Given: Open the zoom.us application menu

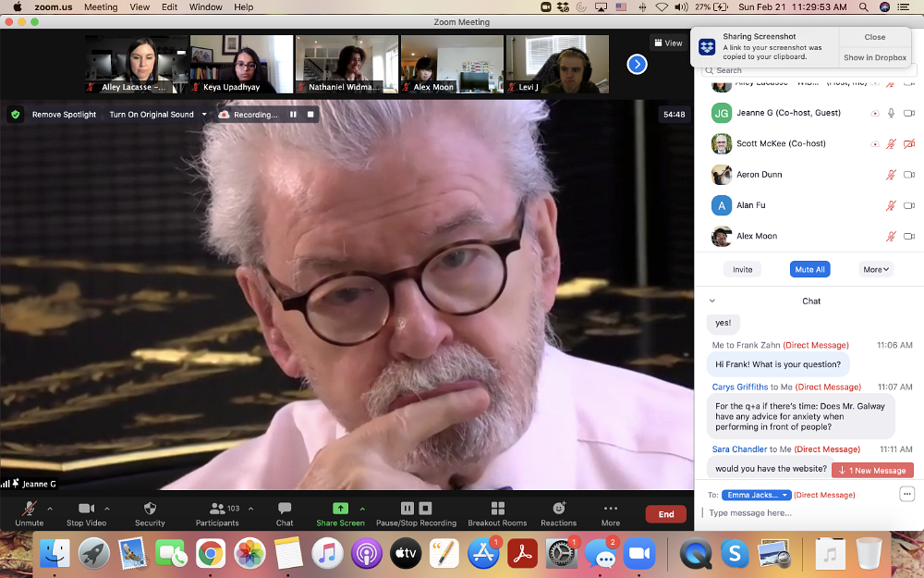Looking at the screenshot, I should (x=53, y=7).
